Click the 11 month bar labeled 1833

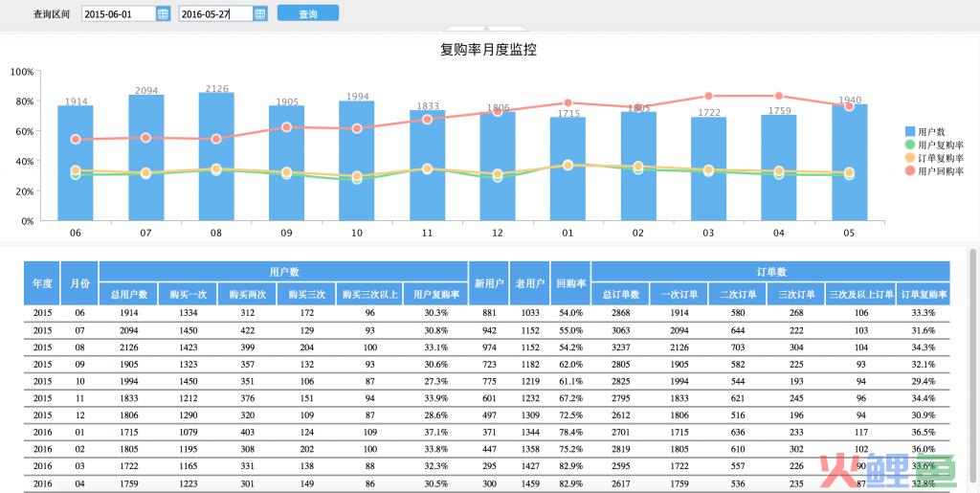[428, 166]
